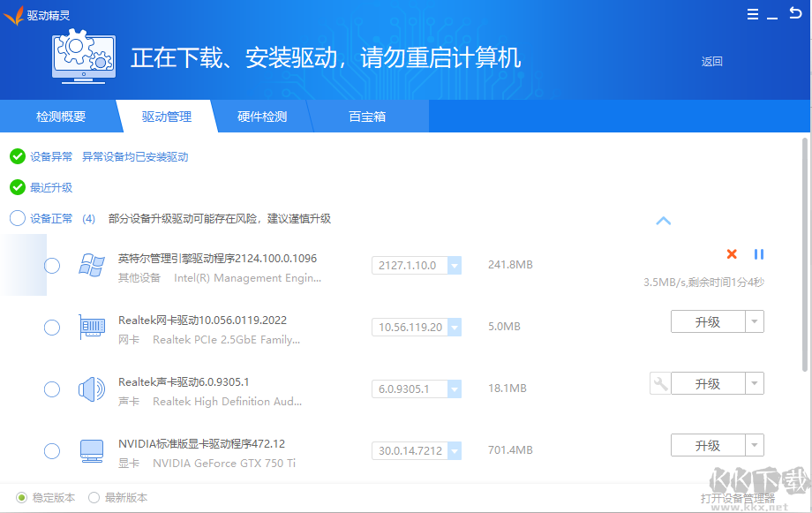Collapse the 设备正常 section with the chevron
Screen dimensions: 812x513
coord(664,221)
